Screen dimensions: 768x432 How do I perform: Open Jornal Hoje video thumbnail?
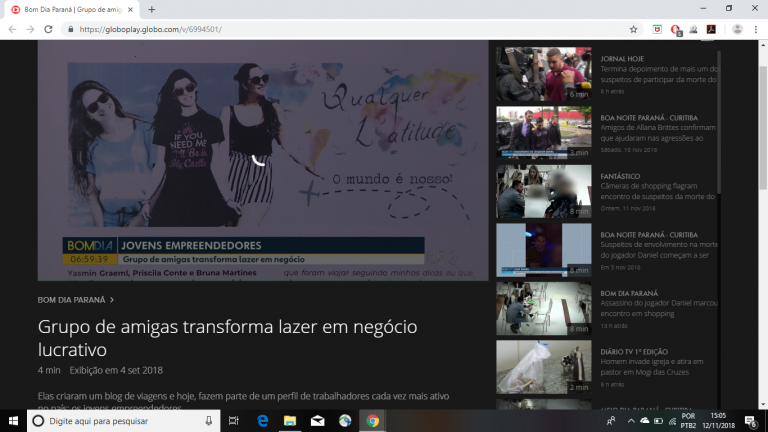pyautogui.click(x=544, y=74)
